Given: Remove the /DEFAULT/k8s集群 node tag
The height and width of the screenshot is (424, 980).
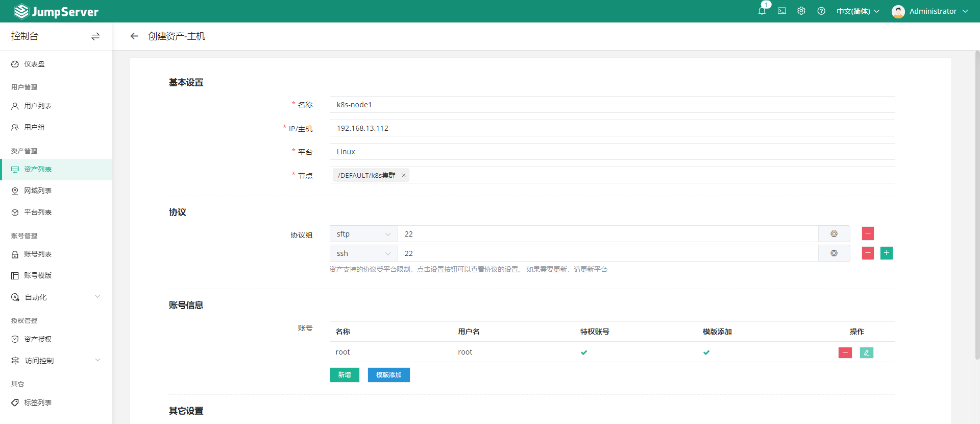Looking at the screenshot, I should click(x=404, y=175).
